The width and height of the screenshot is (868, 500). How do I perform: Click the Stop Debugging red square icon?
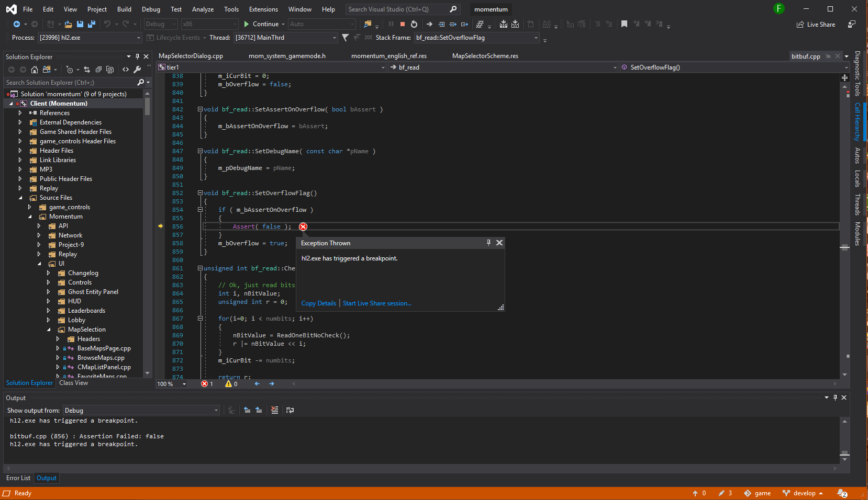[402, 24]
